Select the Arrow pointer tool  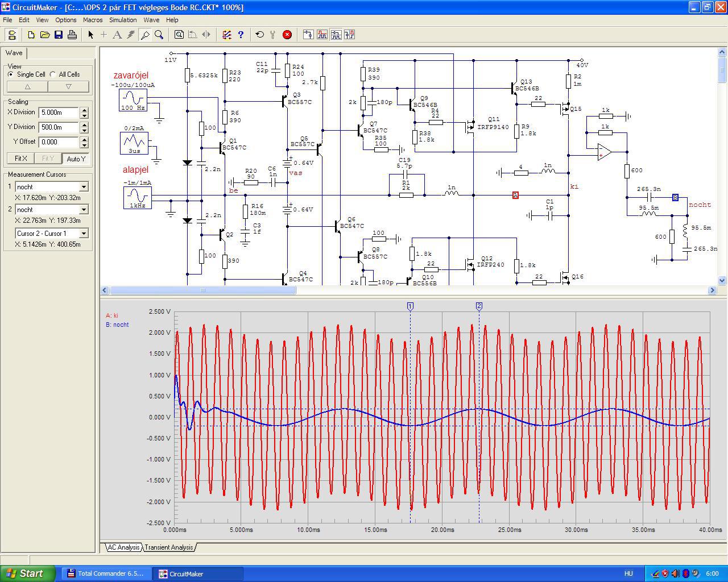[x=90, y=35]
